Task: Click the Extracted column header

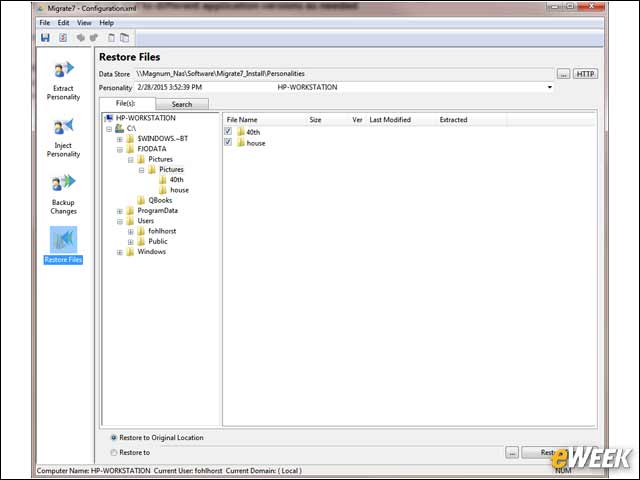Action: click(x=471, y=120)
